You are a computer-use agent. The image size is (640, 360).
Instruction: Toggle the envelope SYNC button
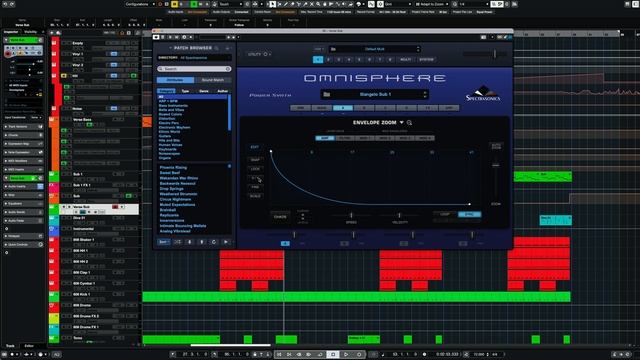coord(469,214)
